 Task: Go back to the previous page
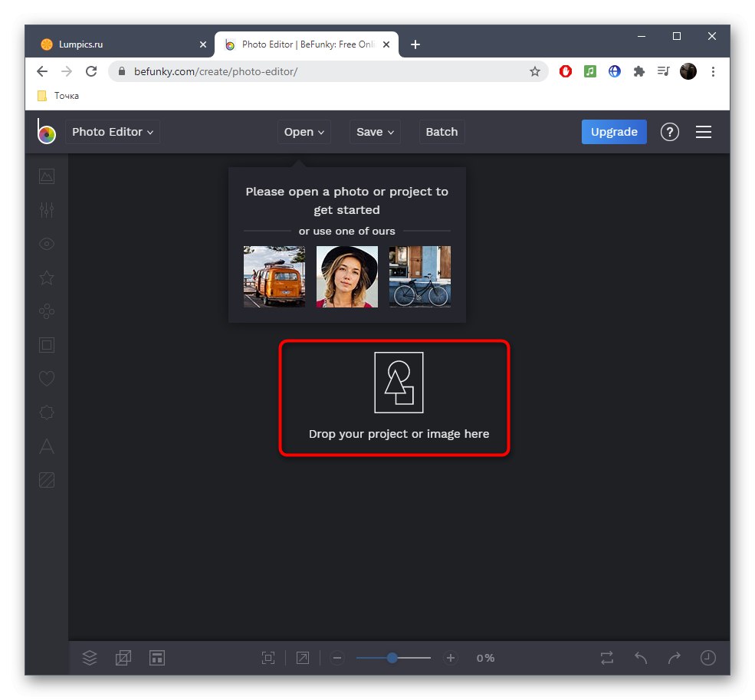(42, 71)
